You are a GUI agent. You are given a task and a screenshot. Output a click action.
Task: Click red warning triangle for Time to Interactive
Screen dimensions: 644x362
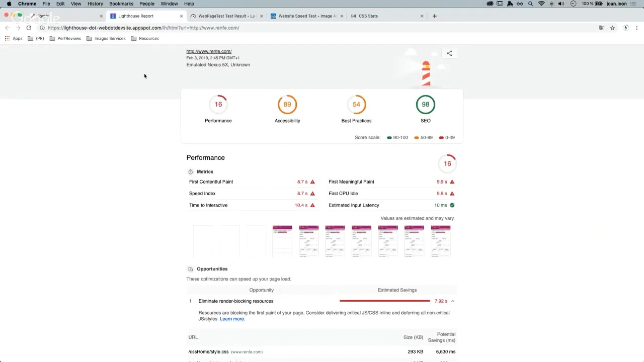312,205
